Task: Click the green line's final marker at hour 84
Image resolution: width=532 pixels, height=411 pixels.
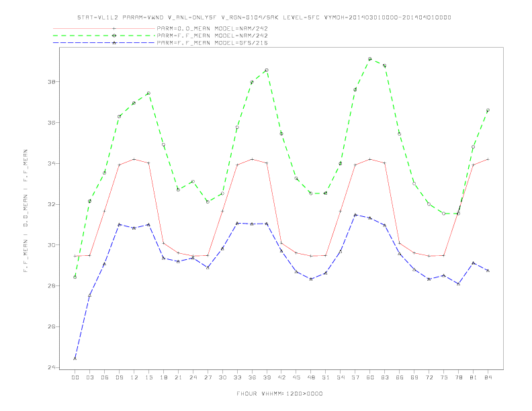Action: pyautogui.click(x=488, y=110)
